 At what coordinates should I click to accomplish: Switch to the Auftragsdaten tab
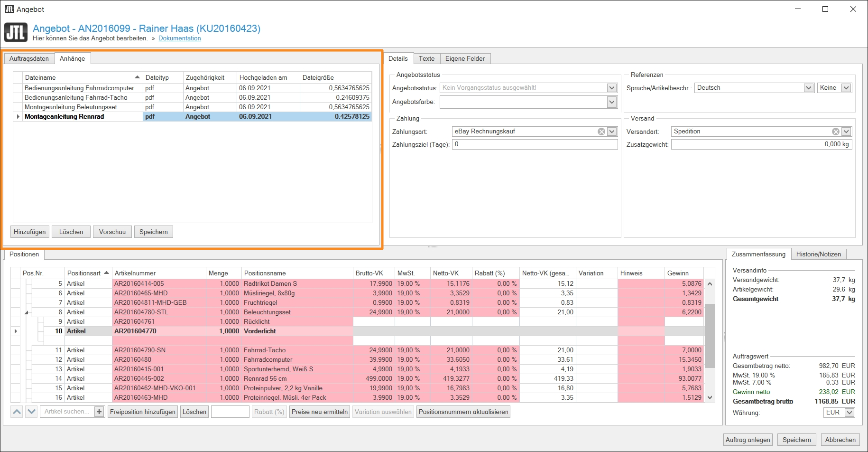click(29, 58)
